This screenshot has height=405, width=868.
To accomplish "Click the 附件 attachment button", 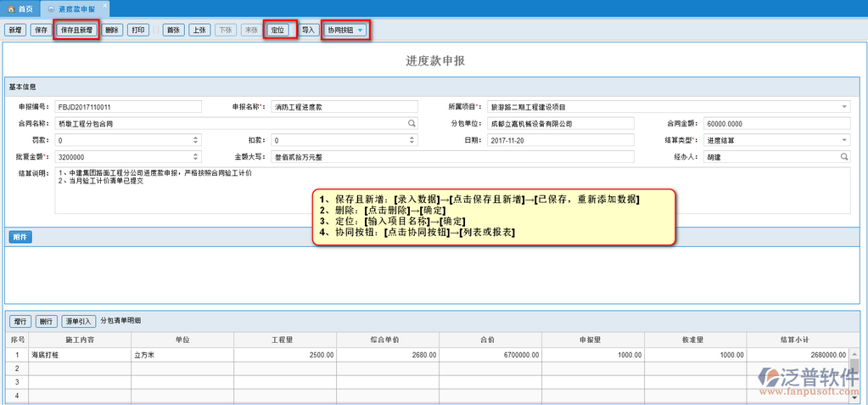I will (20, 237).
